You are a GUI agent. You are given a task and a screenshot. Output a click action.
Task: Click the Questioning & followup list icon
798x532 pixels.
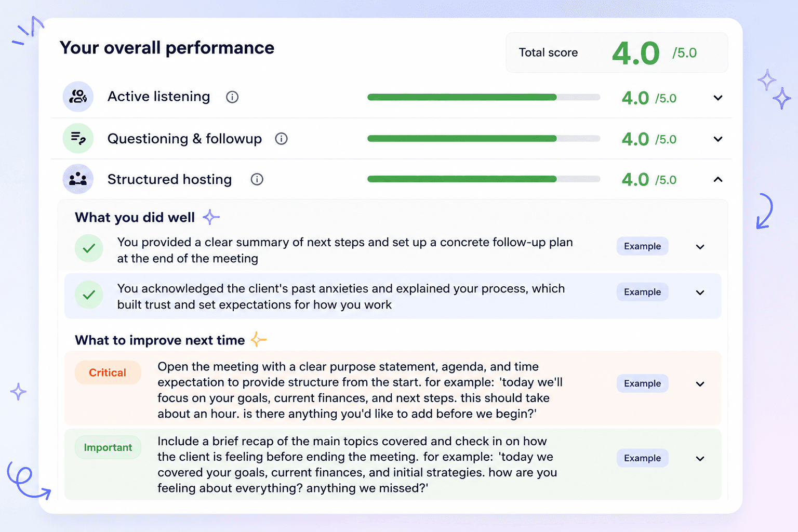click(78, 138)
